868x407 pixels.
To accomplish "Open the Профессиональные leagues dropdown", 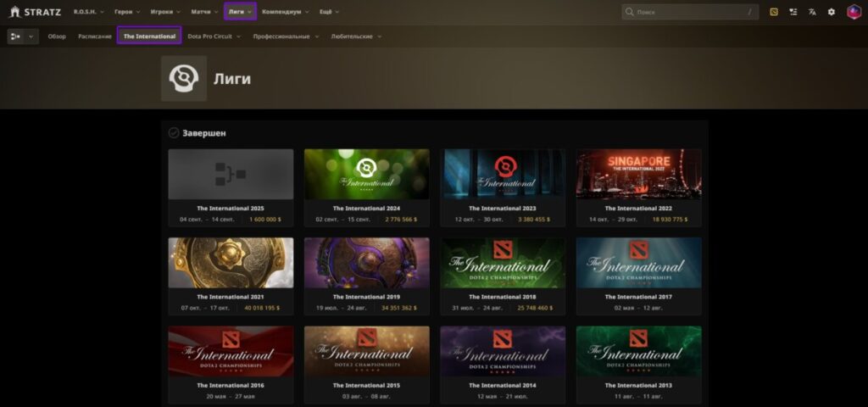I will point(286,36).
